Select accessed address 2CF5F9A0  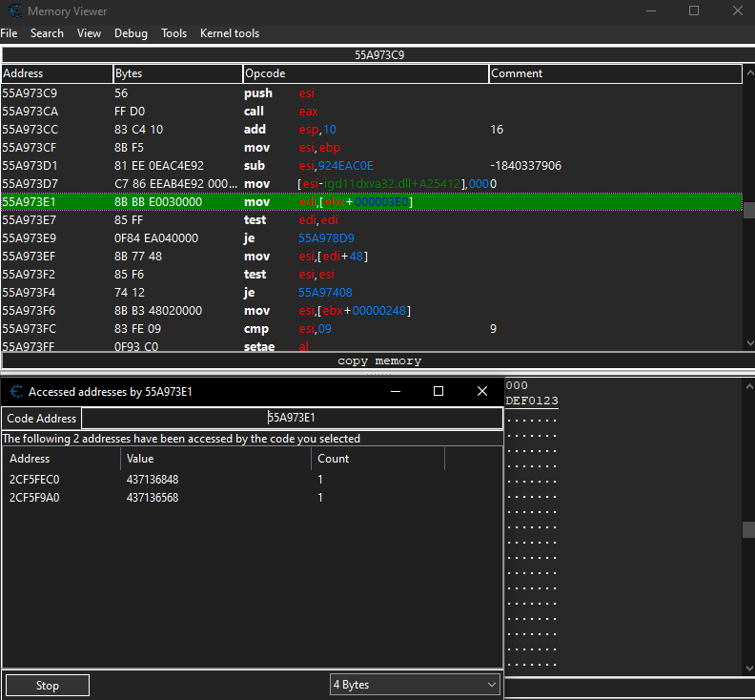(x=34, y=498)
